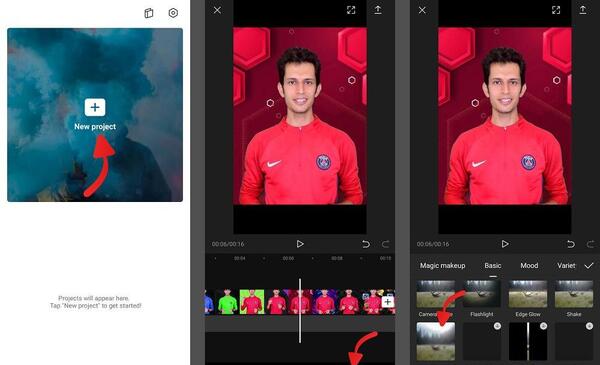Click the video preview in middle editor

point(300,116)
